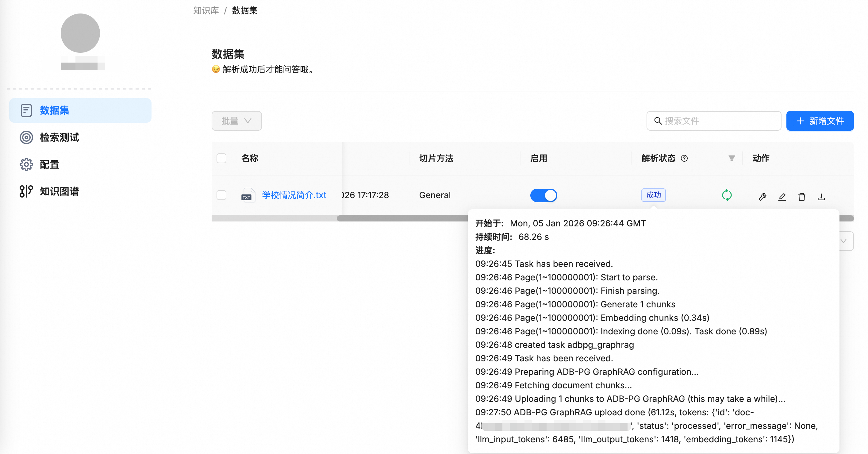The width and height of the screenshot is (868, 454).
Task: Click the question mark next to 解析状态
Action: 684,158
